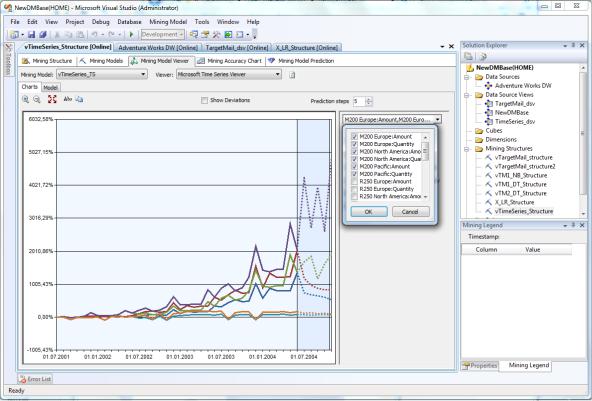
Task: Switch to the Mining Structure tab
Action: coord(47,61)
